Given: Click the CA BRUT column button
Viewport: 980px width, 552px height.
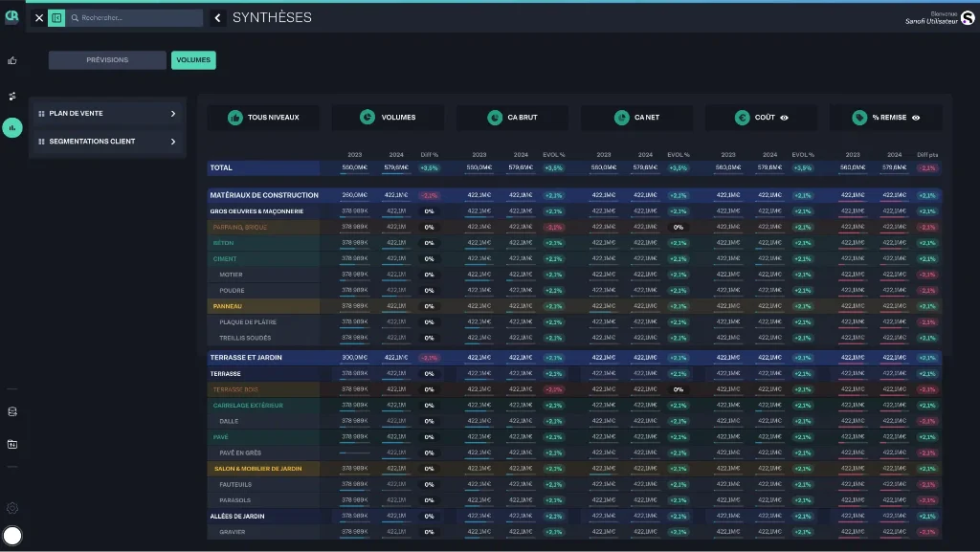Looking at the screenshot, I should click(513, 118).
